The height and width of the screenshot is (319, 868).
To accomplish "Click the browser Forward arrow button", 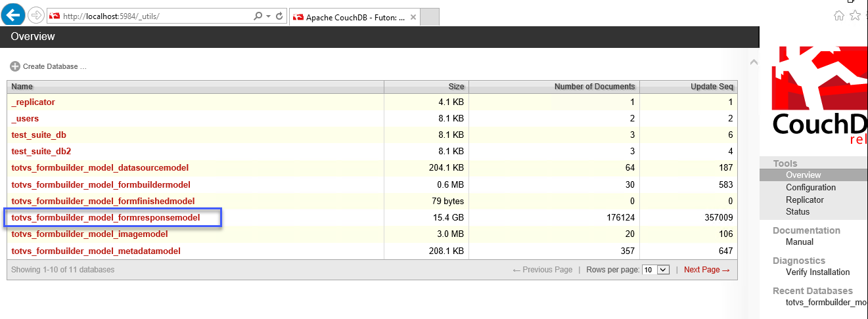I will 36,15.
